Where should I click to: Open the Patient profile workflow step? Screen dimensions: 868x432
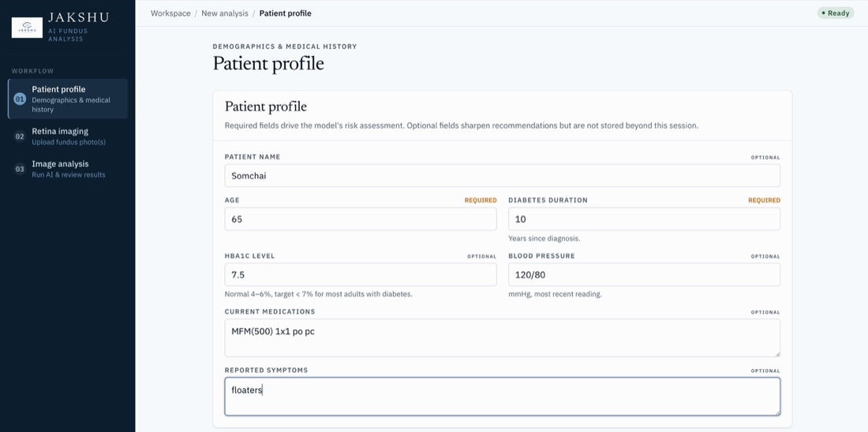point(68,99)
